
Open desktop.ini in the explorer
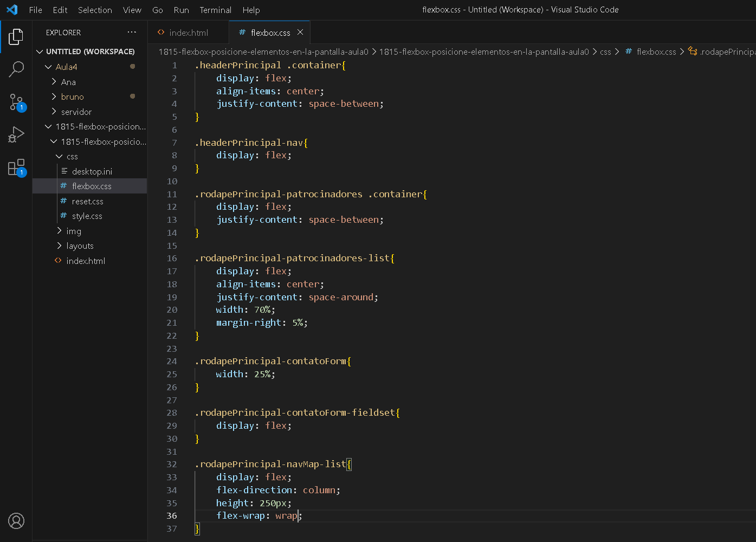[x=90, y=171]
